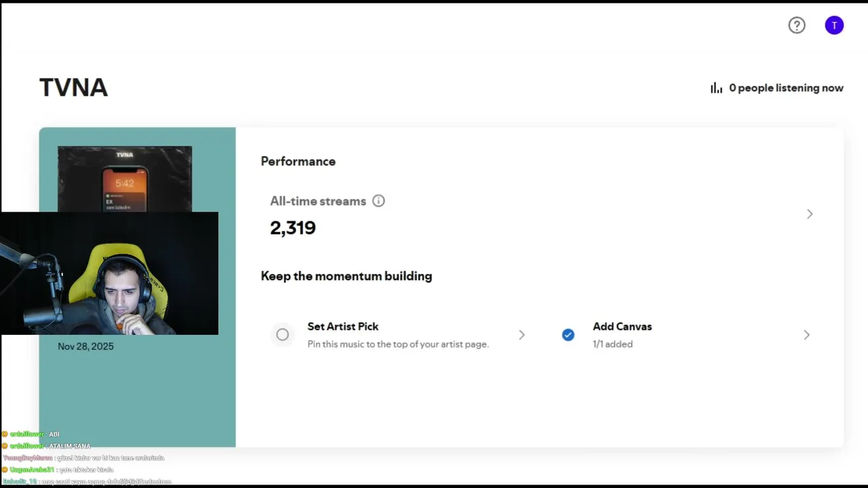Click the listening-now bar chart icon

(716, 88)
